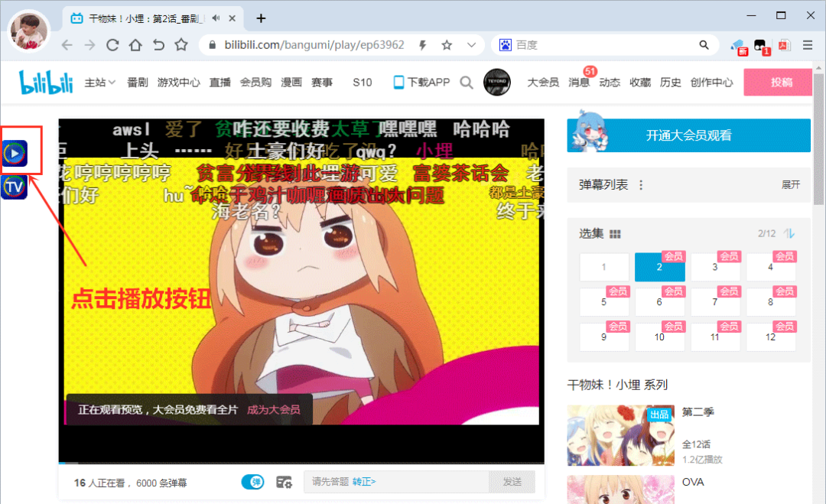The height and width of the screenshot is (504, 826).
Task: Expand the address bar dropdown chevron
Action: pyautogui.click(x=471, y=45)
